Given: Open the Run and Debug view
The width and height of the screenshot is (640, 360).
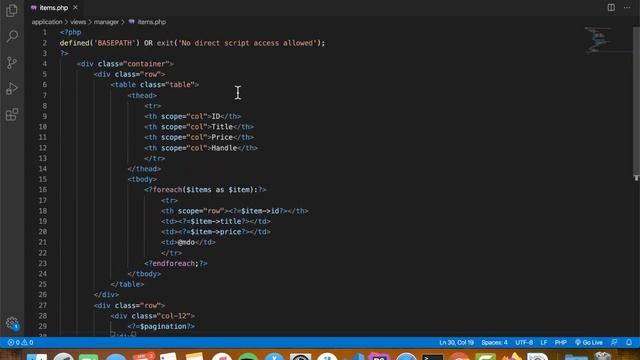Looking at the screenshot, I should [x=12, y=88].
